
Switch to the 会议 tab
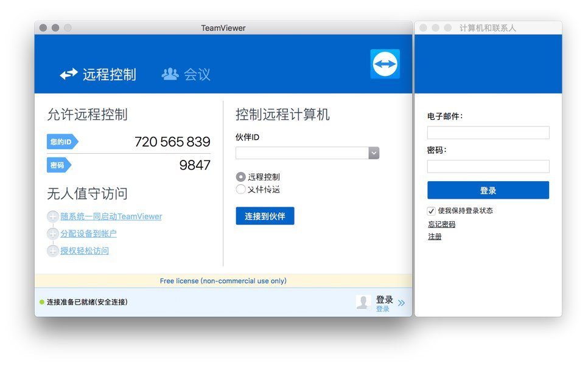point(186,74)
